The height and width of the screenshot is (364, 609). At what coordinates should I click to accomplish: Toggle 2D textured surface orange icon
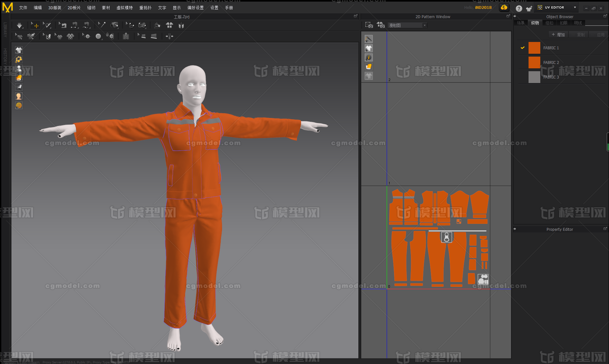click(369, 66)
